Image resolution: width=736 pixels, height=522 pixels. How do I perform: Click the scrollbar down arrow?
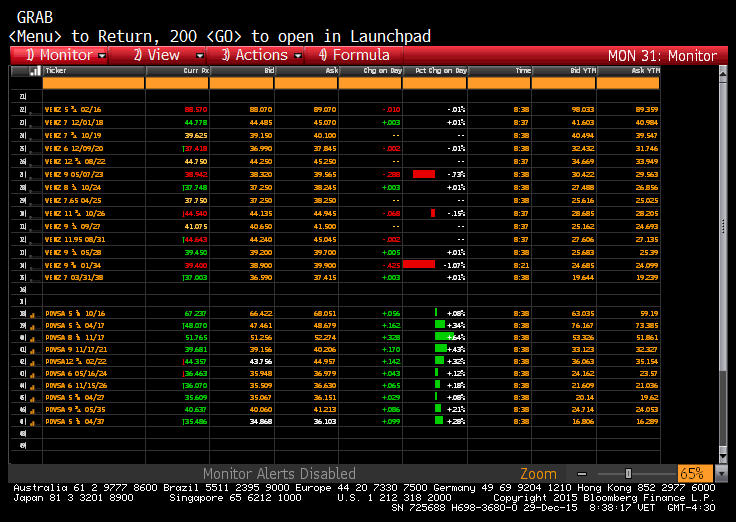[x=723, y=456]
